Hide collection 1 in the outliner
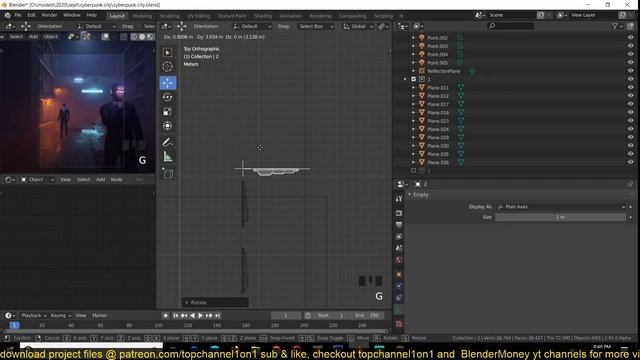Viewport: 640px width, 360px height. tap(631, 79)
